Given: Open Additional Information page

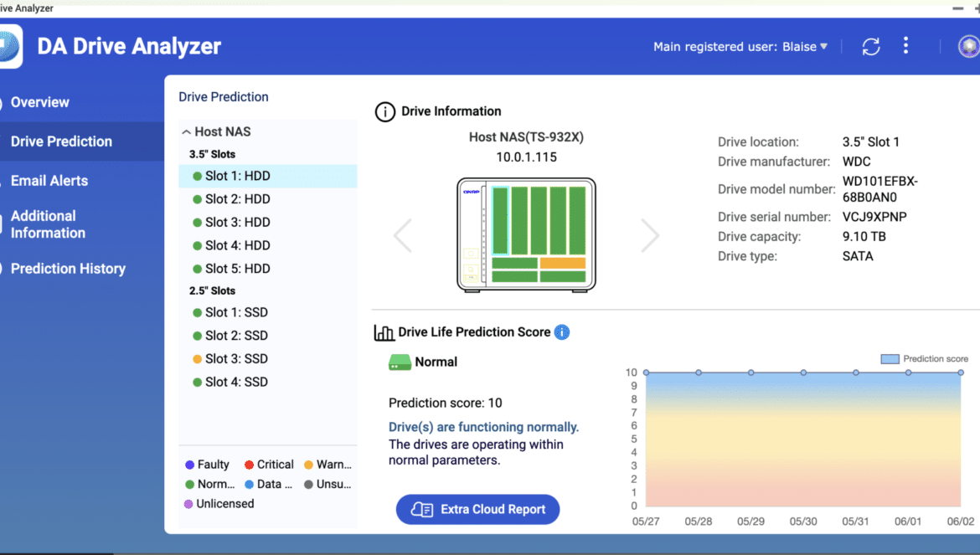Looking at the screenshot, I should [x=48, y=224].
